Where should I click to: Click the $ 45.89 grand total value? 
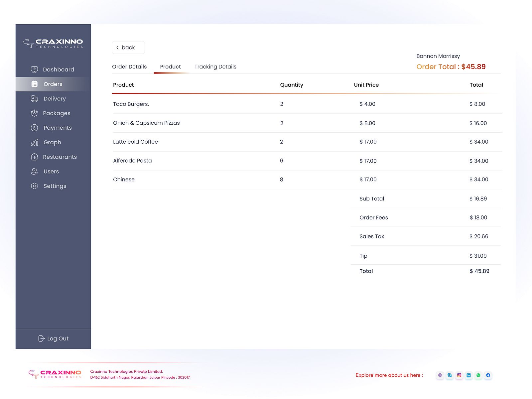(479, 271)
